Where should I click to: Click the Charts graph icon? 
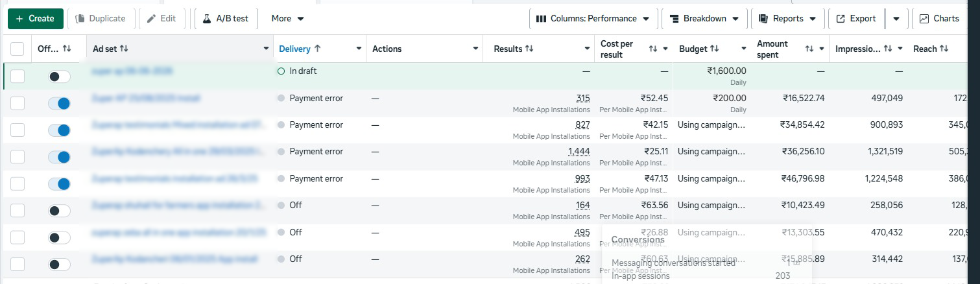click(924, 19)
